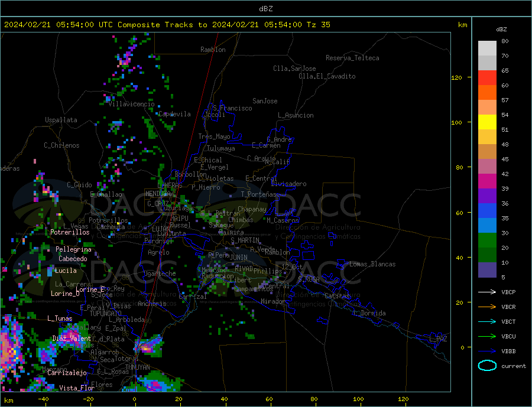The image size is (532, 407).
Task: Click the L_Tunas station label
Action: (60, 318)
